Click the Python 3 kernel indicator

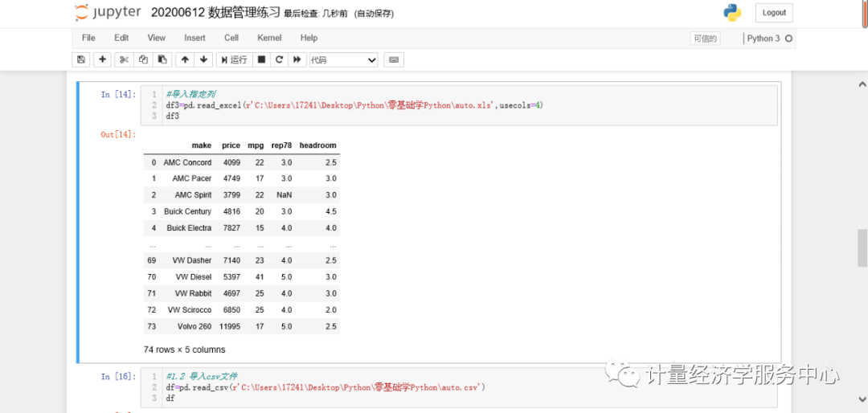pyautogui.click(x=764, y=39)
